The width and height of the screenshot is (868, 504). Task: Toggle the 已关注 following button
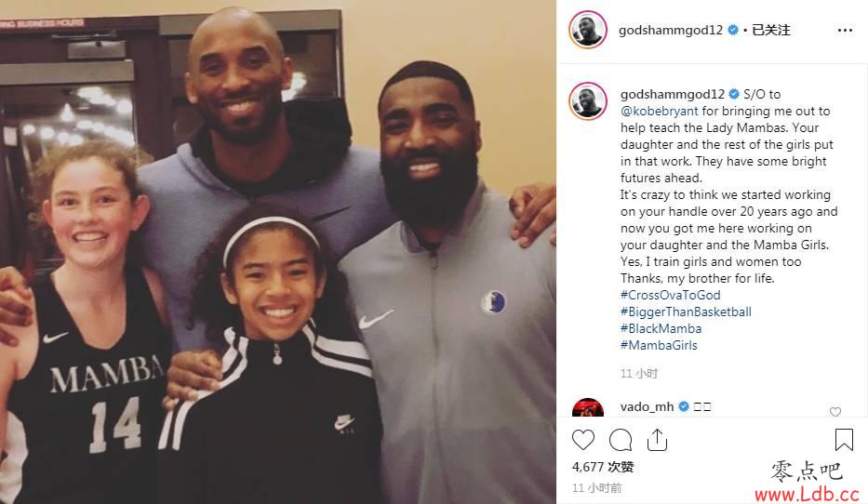pyautogui.click(x=770, y=30)
